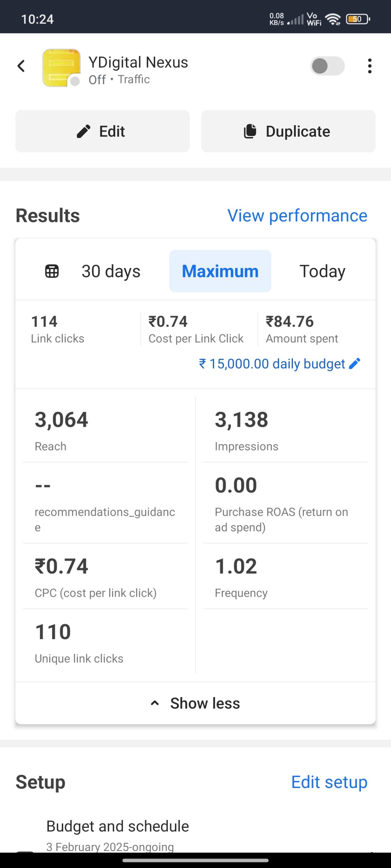Tap the Show less chevron arrow
391x868 pixels.
(155, 703)
